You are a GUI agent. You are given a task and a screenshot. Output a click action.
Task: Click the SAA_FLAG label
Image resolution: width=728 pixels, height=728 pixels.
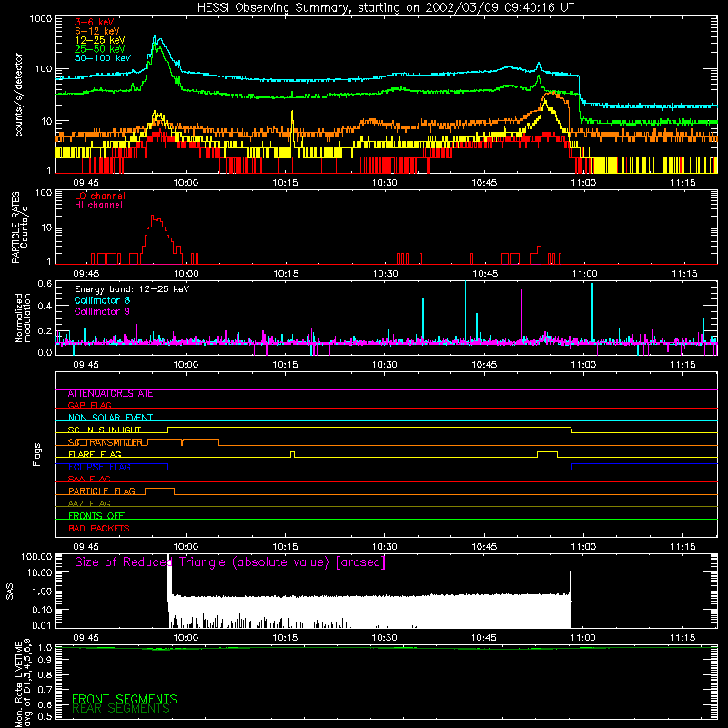click(x=89, y=479)
